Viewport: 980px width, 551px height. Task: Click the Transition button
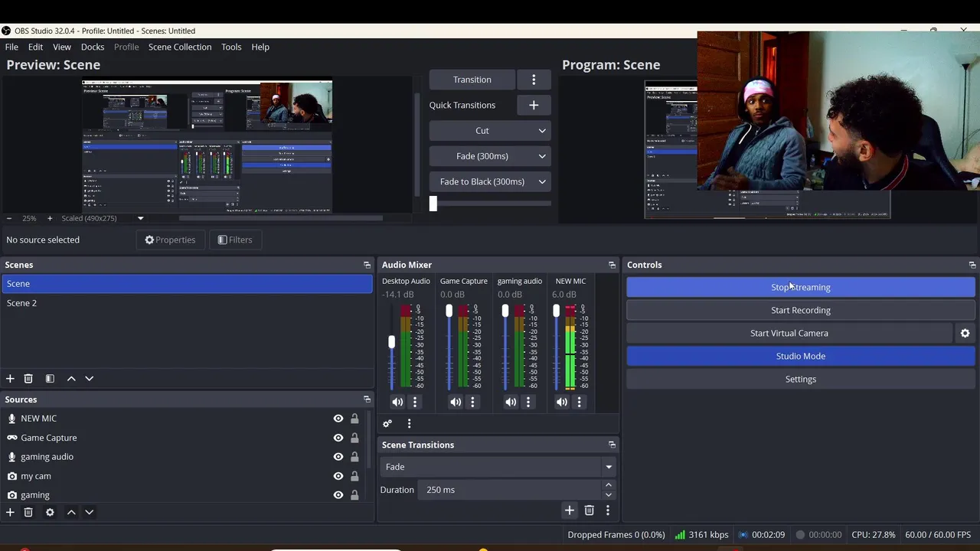pyautogui.click(x=472, y=80)
